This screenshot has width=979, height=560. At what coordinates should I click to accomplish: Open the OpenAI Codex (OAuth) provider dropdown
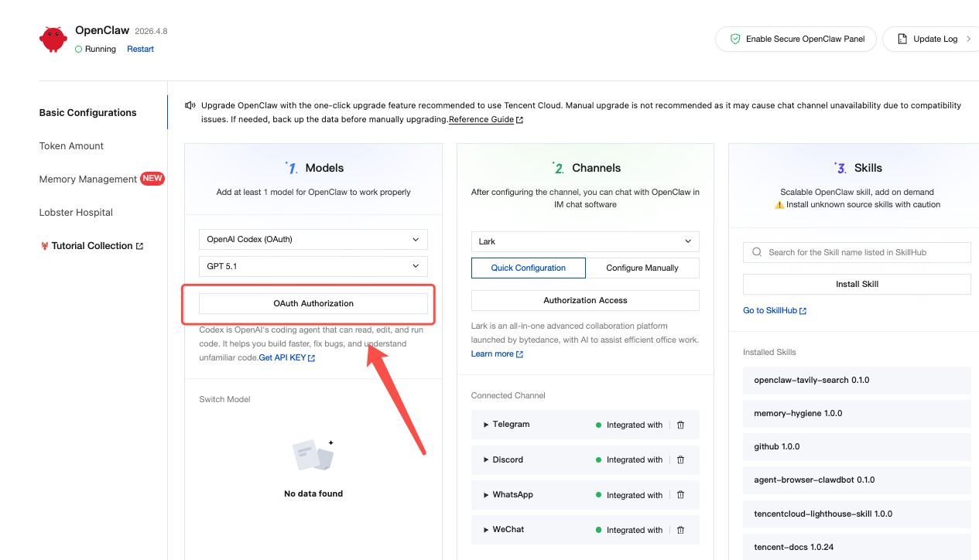[x=313, y=240]
